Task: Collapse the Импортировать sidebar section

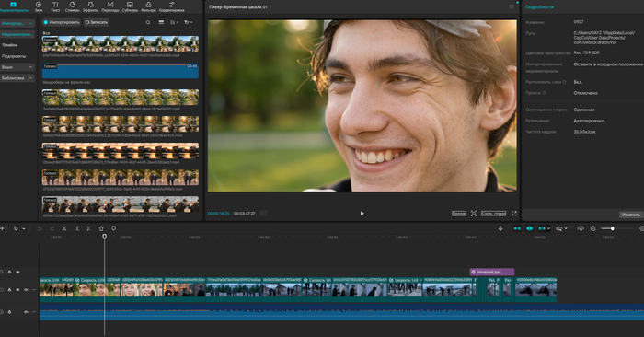Action: click(x=17, y=23)
